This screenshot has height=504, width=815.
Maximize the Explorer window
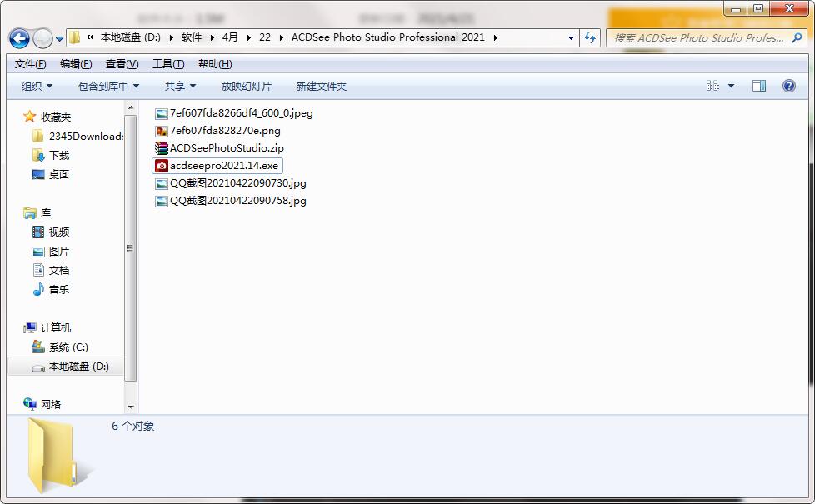click(x=758, y=9)
